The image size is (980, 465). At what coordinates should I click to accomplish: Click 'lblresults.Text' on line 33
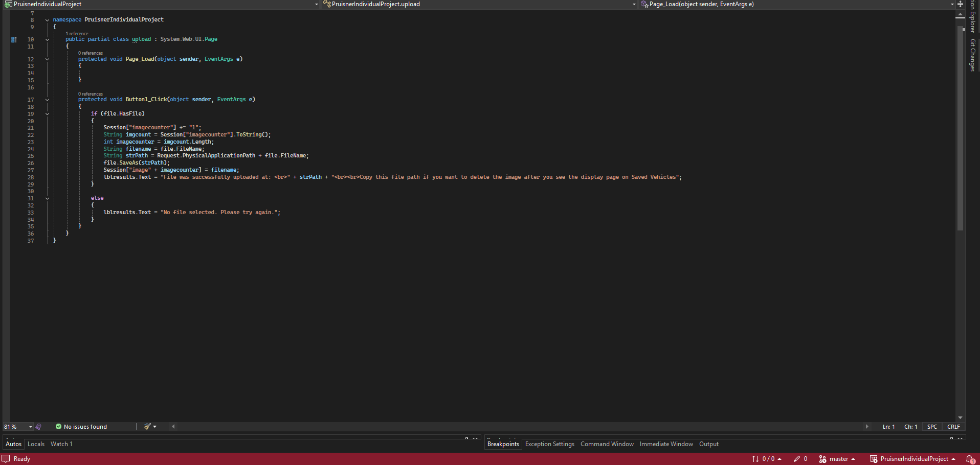coord(127,213)
